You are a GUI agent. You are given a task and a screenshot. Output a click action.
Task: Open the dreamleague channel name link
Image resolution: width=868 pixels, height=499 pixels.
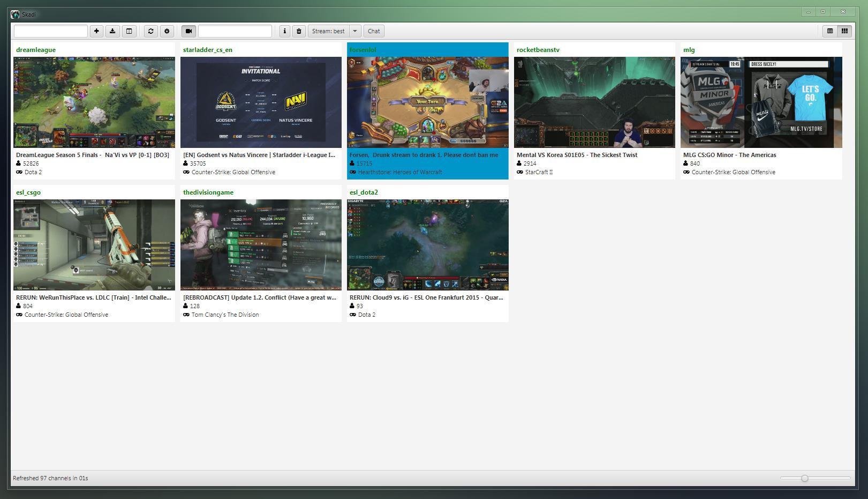[36, 50]
